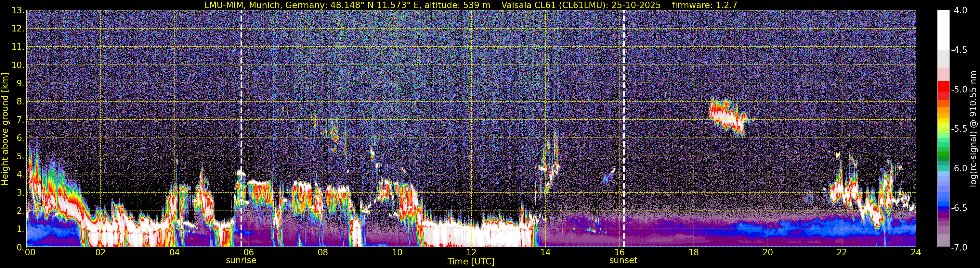This screenshot has width=980, height=268.
Task: Click the white dashed sunset line
Action: point(623,128)
